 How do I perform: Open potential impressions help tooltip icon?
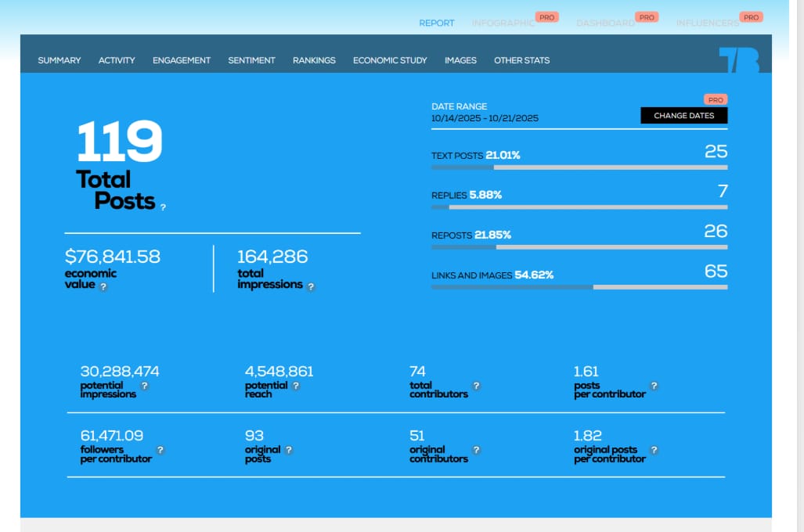(x=144, y=386)
